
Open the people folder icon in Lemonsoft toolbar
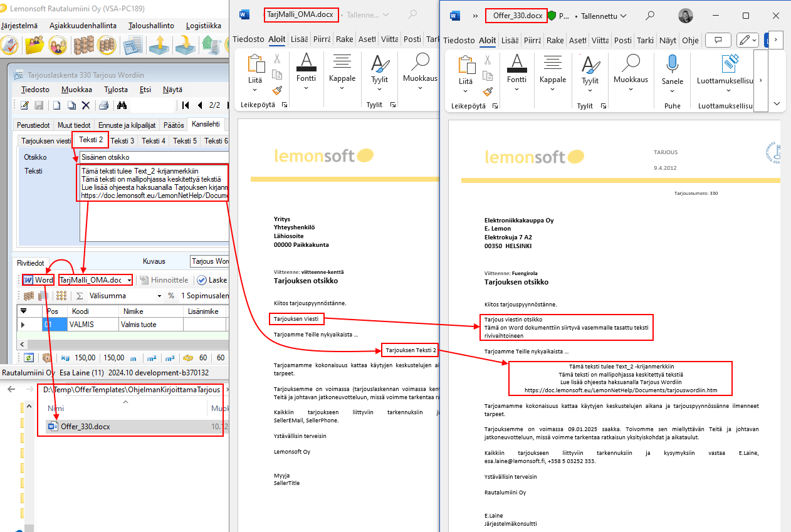tap(34, 45)
